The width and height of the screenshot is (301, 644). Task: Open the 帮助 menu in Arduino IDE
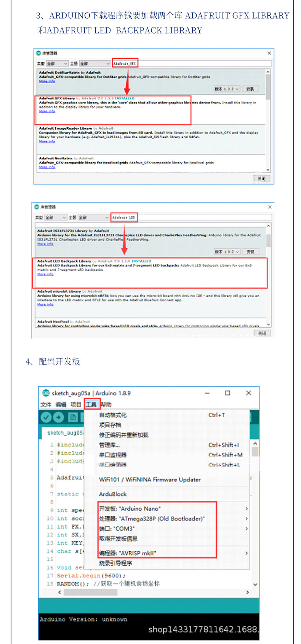point(106,404)
